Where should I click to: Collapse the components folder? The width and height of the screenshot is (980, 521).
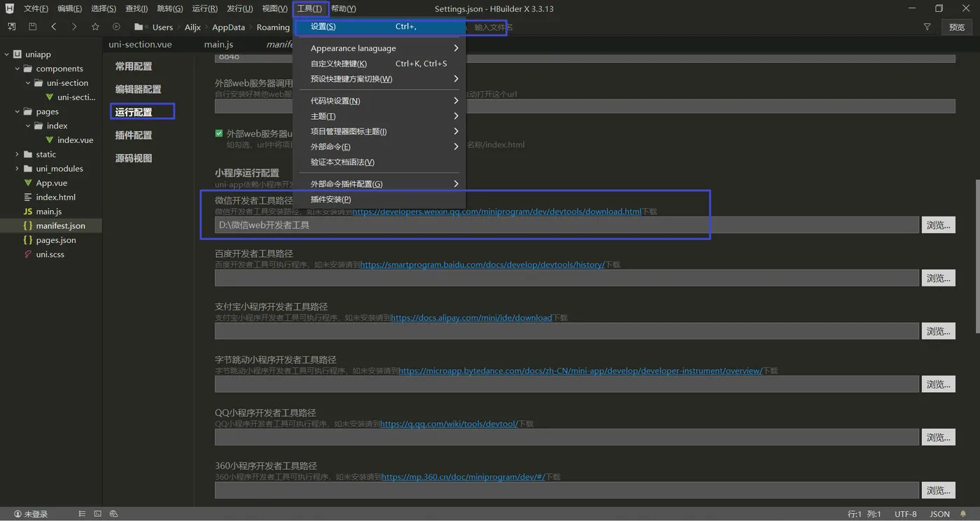pyautogui.click(x=17, y=69)
